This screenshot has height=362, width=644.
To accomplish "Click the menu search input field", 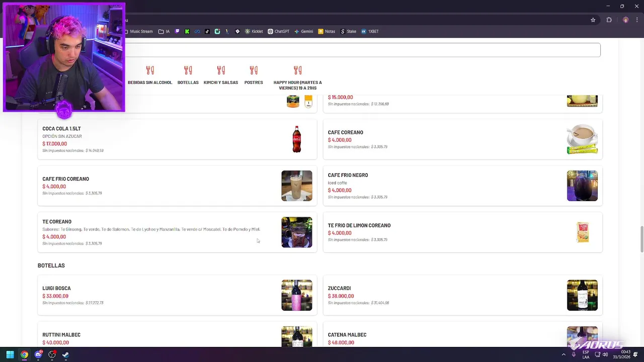I will point(362,50).
